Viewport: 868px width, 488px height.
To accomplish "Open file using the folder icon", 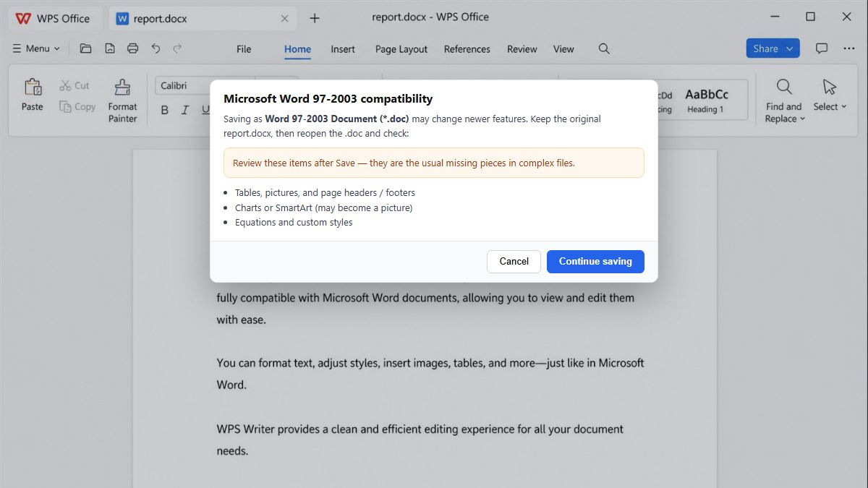I will coord(85,48).
